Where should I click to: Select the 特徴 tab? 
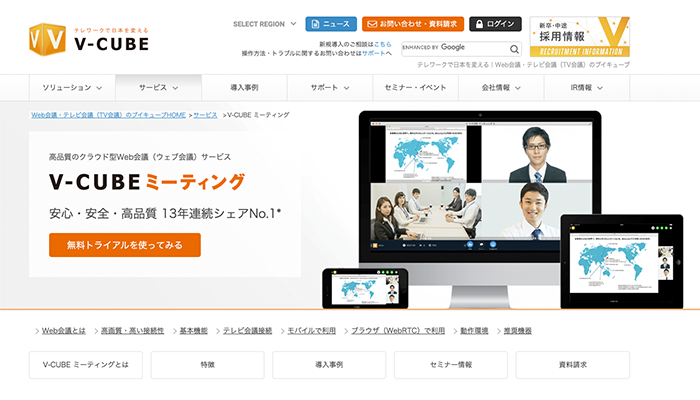208,365
